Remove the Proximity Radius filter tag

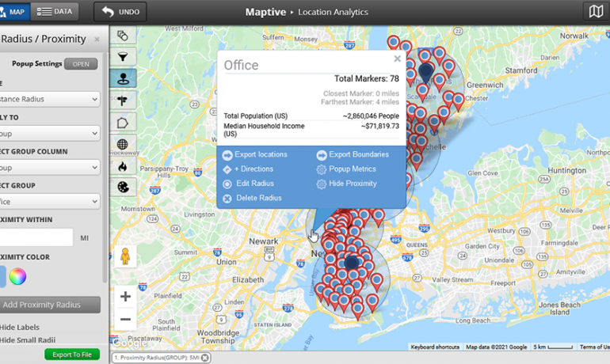pyautogui.click(x=205, y=358)
